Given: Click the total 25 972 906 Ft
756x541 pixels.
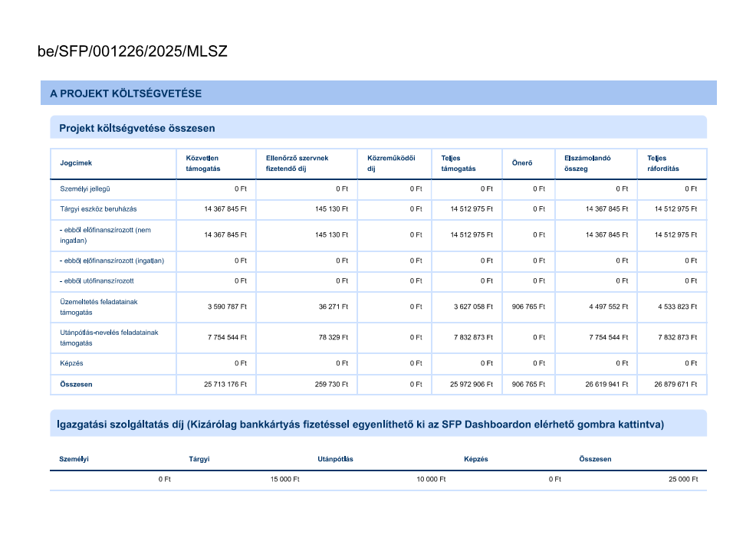Looking at the screenshot, I should pyautogui.click(x=472, y=385).
